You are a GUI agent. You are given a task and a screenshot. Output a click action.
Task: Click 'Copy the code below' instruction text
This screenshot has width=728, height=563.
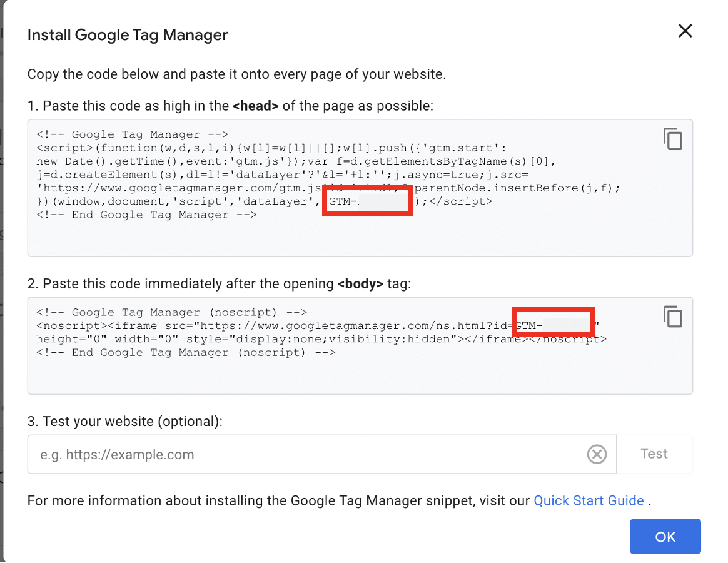click(236, 74)
